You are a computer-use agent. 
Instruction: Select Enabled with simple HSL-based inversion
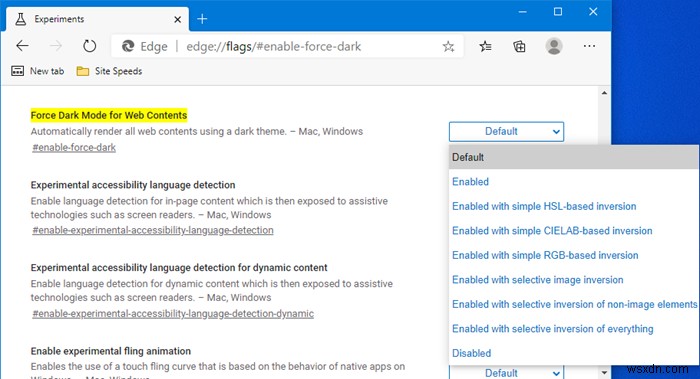click(574, 206)
